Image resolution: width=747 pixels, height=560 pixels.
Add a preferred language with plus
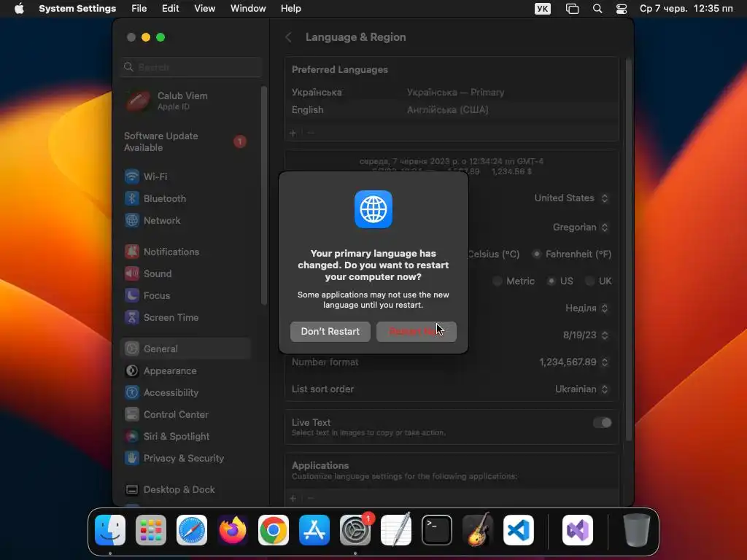point(293,133)
